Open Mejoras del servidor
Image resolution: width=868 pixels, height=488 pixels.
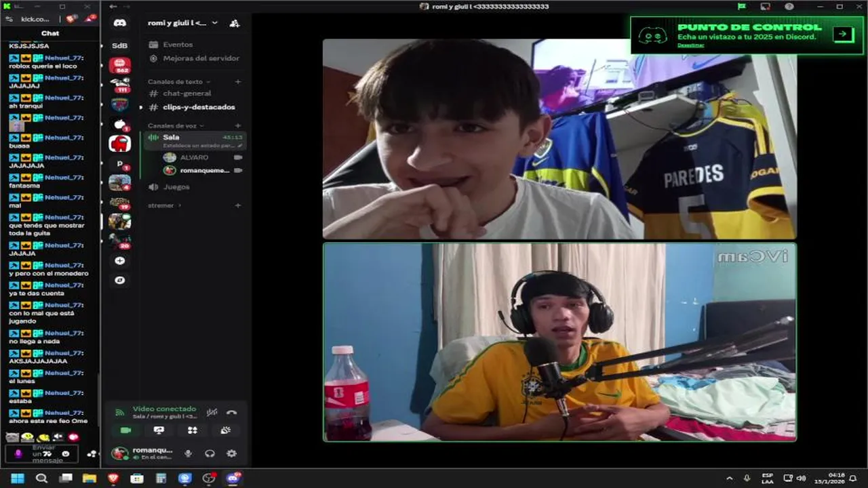(x=194, y=58)
